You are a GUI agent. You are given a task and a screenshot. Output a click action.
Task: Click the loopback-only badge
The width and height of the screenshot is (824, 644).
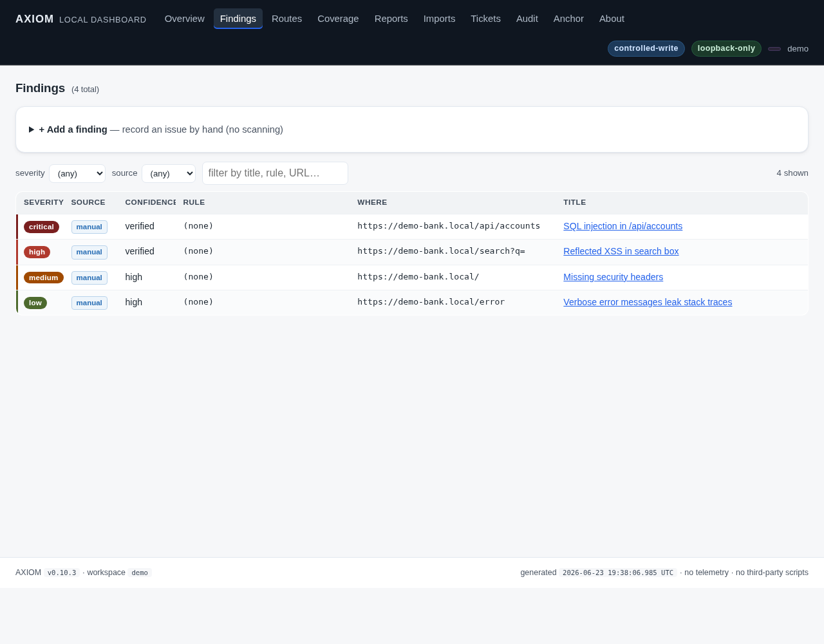726,48
